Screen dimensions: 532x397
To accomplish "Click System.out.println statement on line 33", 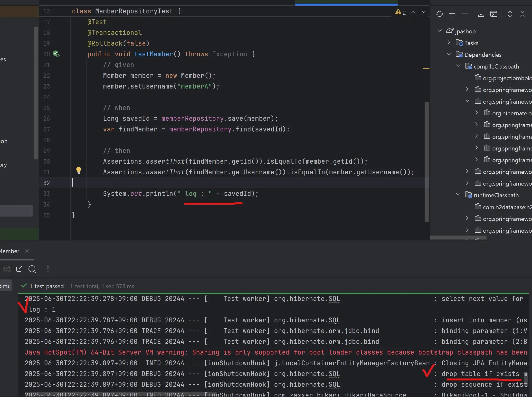I will [180, 194].
